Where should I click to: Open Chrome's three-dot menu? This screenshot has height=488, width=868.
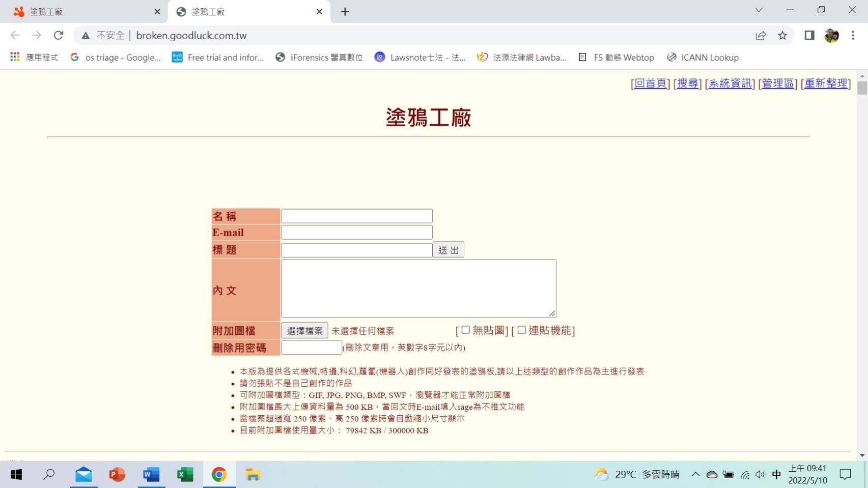point(853,35)
